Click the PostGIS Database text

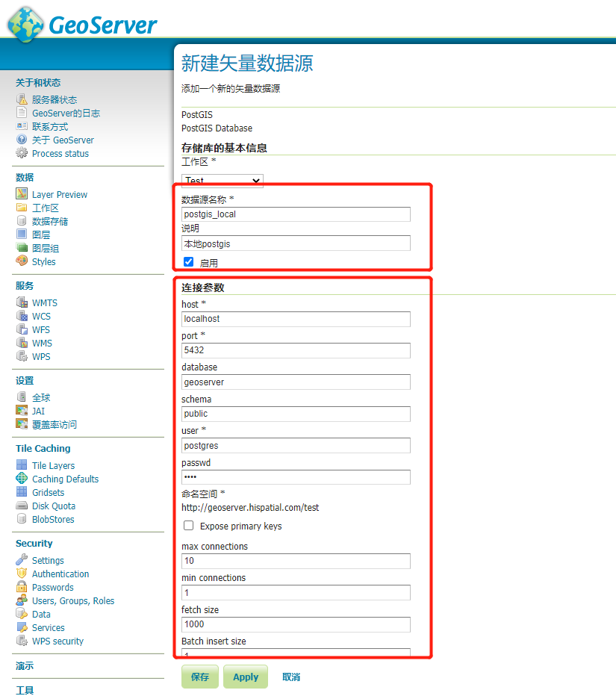[217, 128]
